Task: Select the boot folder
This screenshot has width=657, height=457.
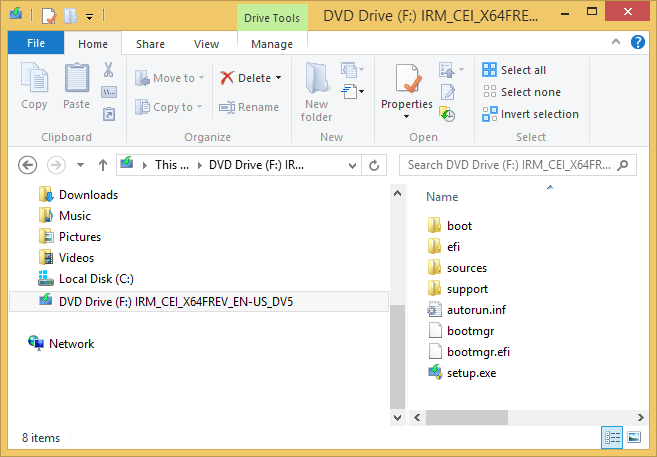Action: tap(450, 226)
